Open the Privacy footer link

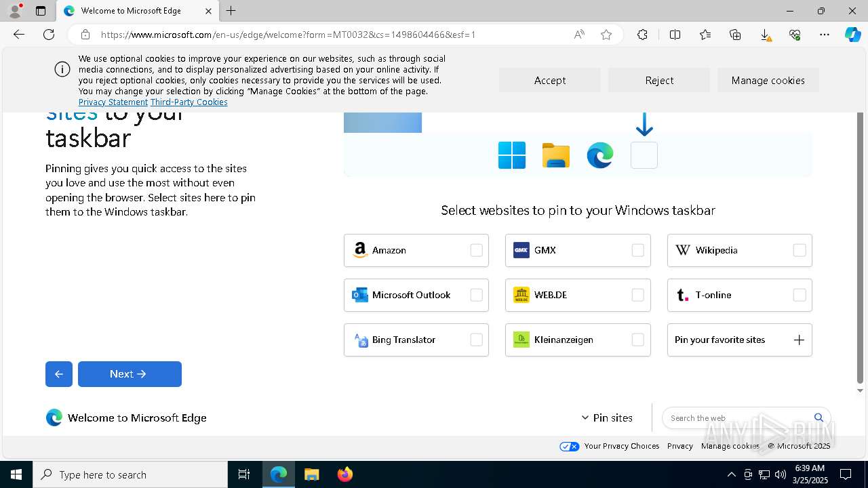pos(680,446)
